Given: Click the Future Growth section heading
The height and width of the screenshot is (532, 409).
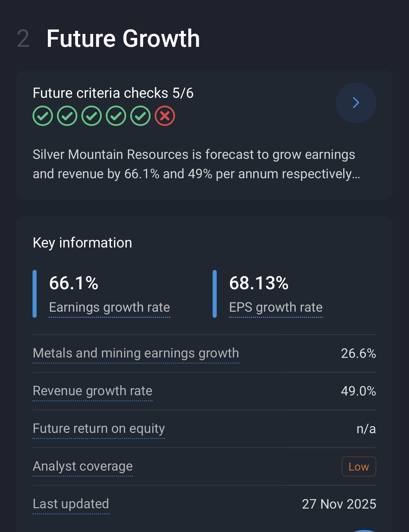Looking at the screenshot, I should (x=123, y=38).
